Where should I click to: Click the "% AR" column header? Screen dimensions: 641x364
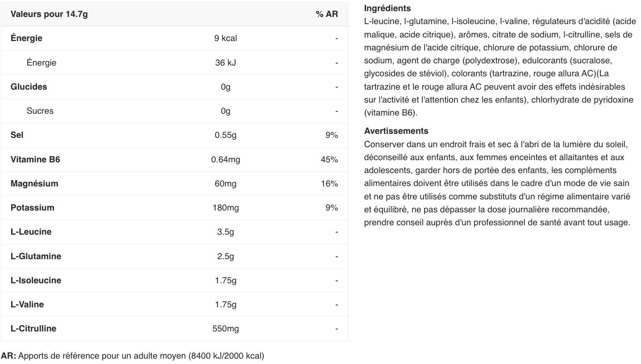coord(327,14)
